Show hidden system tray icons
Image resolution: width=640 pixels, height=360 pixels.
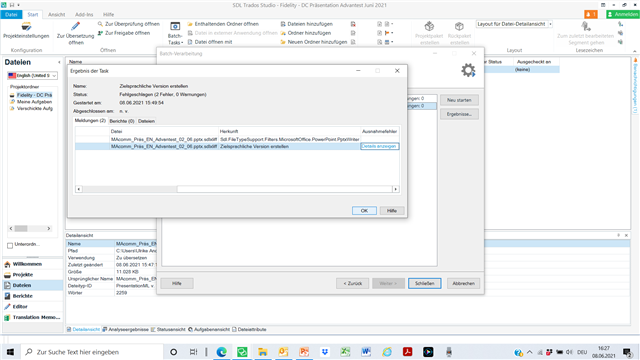click(530, 352)
